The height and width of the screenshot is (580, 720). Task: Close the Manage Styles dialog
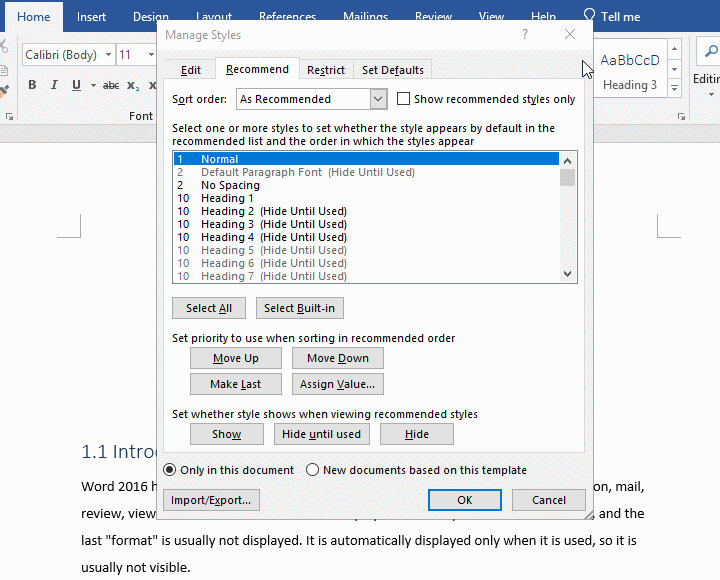pyautogui.click(x=570, y=34)
